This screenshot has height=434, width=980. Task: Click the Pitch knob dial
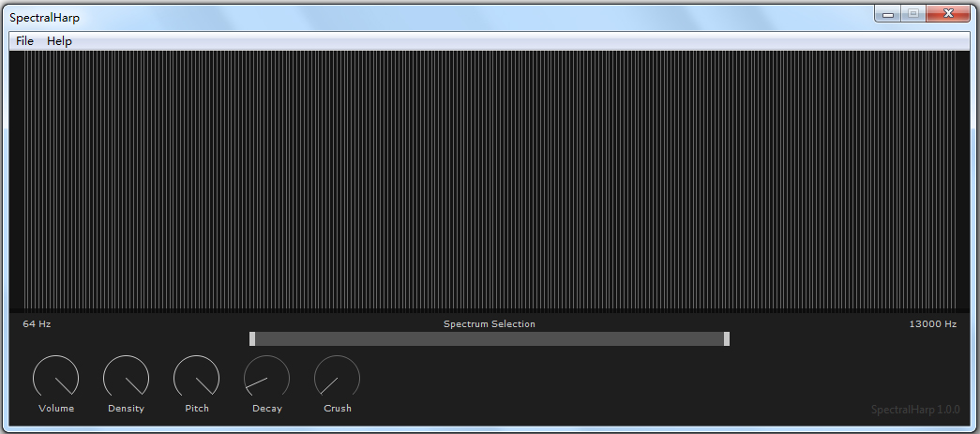pos(197,379)
